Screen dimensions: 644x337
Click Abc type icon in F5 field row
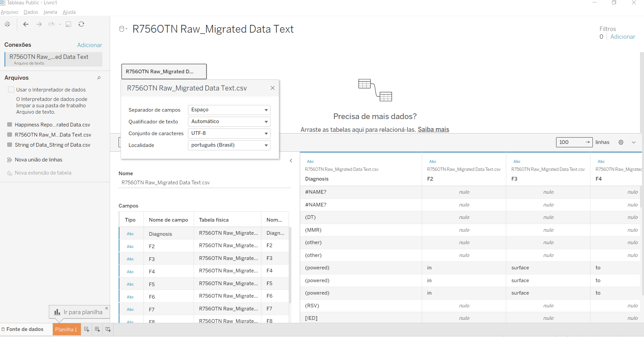click(130, 284)
